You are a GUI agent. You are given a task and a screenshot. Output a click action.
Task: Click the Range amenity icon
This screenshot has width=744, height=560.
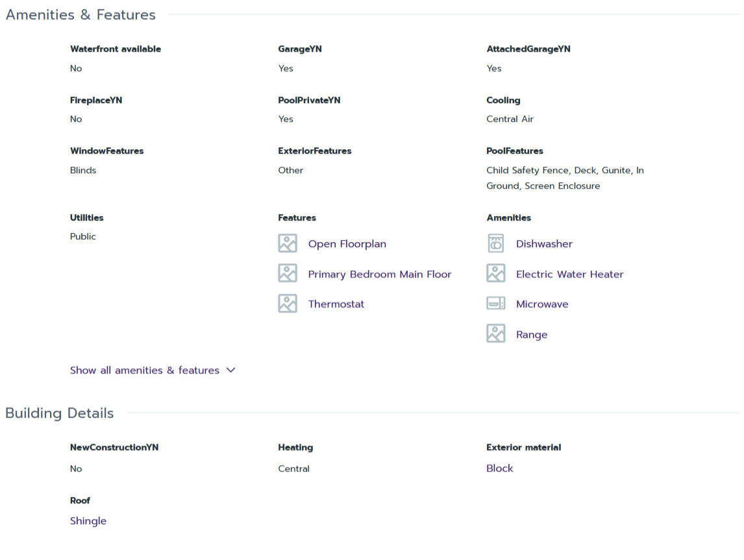pos(495,334)
